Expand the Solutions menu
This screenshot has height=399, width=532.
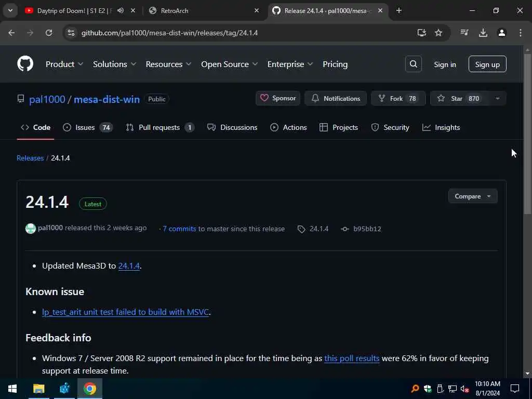pos(114,64)
